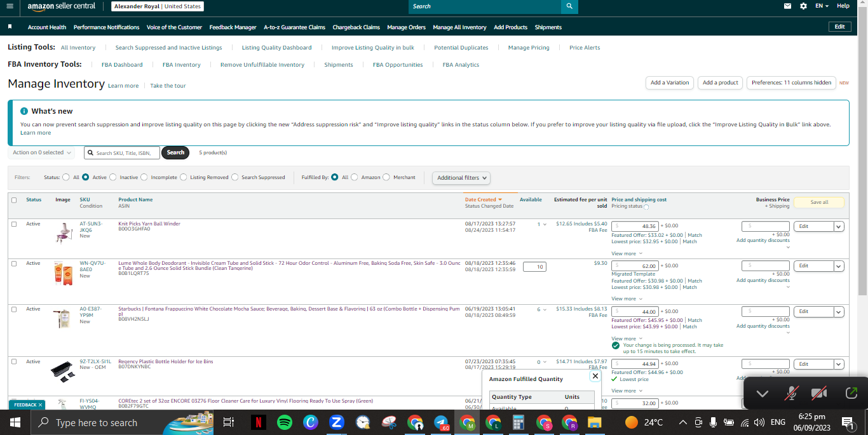This screenshot has width=868, height=435.
Task: Click the Add a Variation button
Action: coord(670,83)
